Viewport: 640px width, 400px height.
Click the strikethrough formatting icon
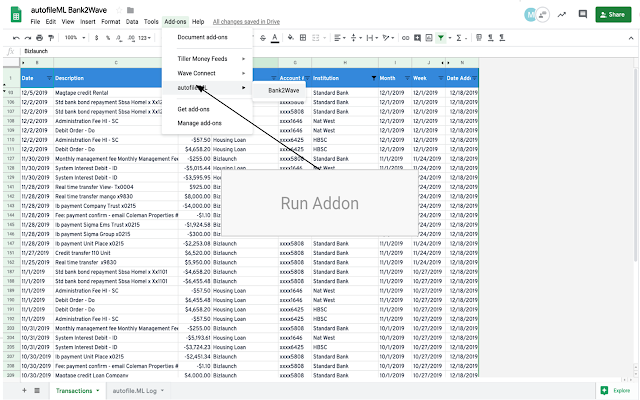[263, 38]
